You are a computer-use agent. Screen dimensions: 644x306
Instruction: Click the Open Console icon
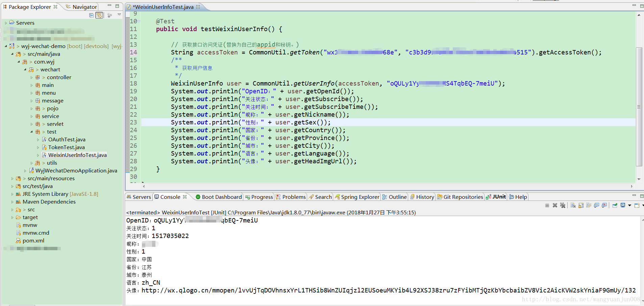tap(637, 205)
